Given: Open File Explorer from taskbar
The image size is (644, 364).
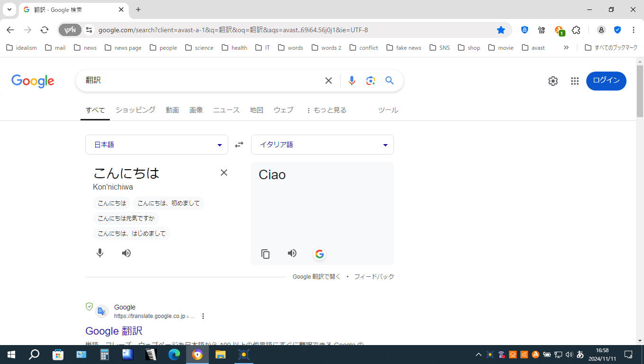Looking at the screenshot, I should coord(221,355).
